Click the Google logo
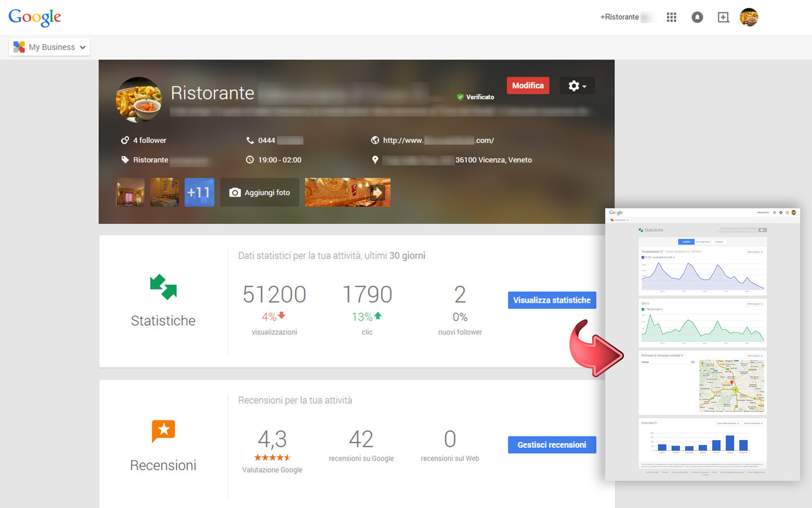This screenshot has width=812, height=508. (35, 17)
